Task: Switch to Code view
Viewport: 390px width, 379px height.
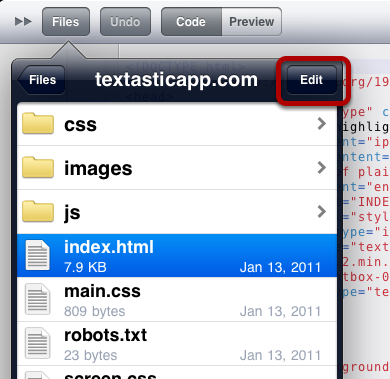Action: 191,22
